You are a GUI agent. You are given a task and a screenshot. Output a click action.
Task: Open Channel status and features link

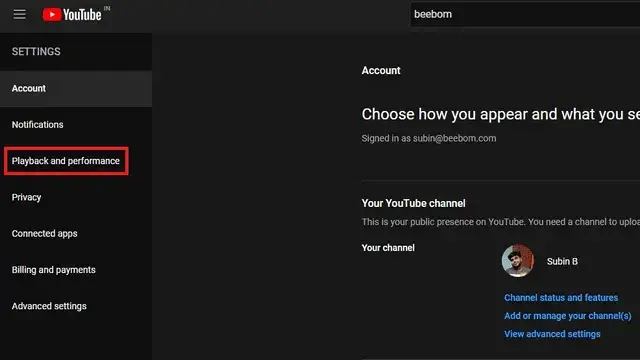[561, 298]
